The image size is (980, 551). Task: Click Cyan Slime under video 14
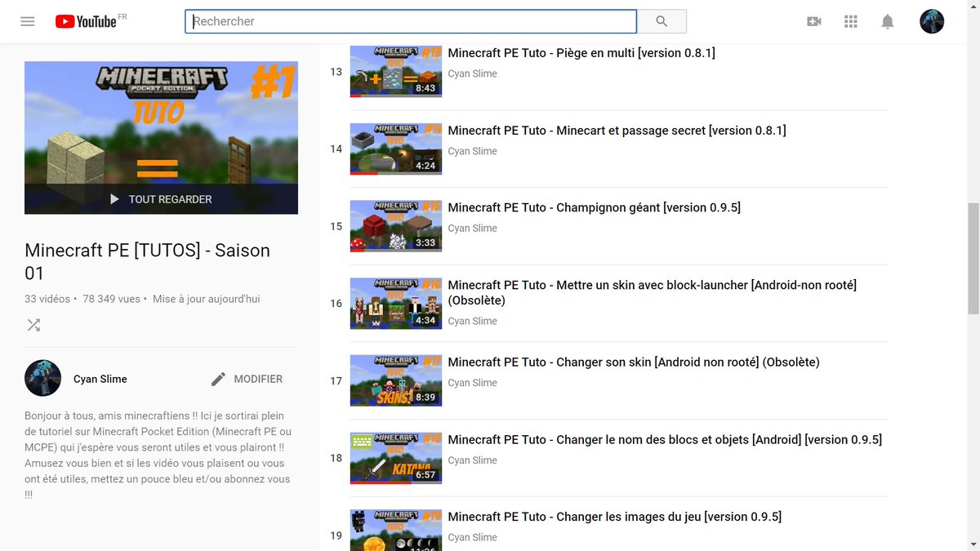coord(472,151)
